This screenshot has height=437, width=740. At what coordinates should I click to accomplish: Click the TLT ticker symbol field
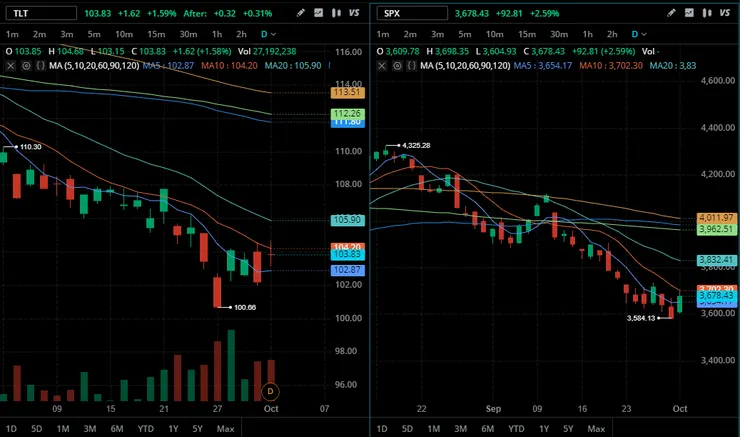(41, 13)
